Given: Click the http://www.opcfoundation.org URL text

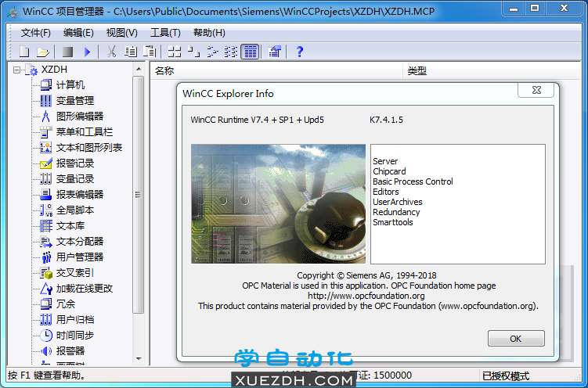Looking at the screenshot, I should 366,296.
